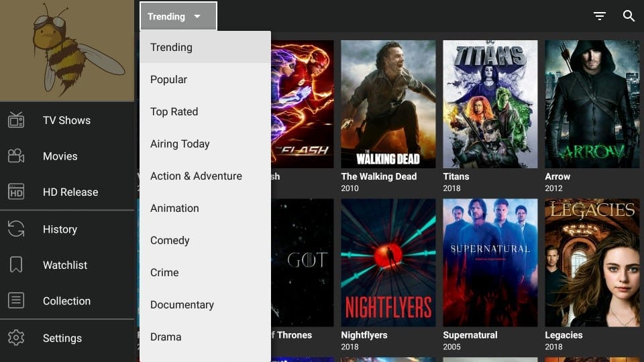Viewport: 644px width, 362px height.
Task: Click the Titans title text
Action: (456, 176)
